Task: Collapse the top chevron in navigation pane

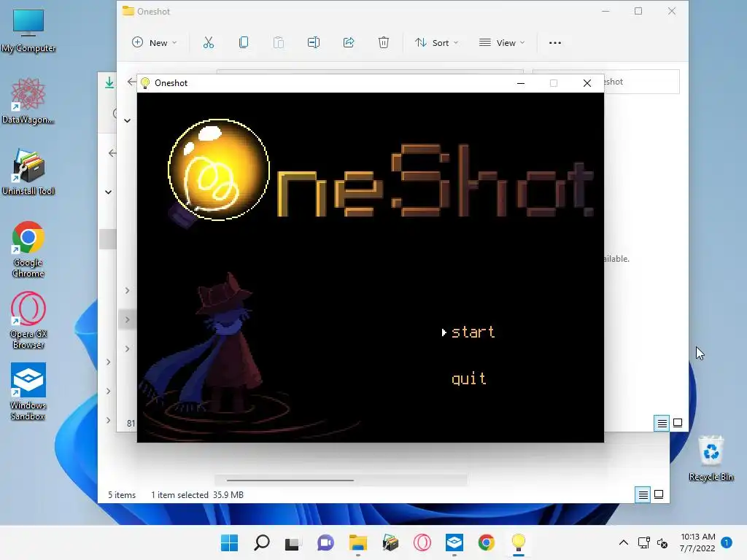Action: pyautogui.click(x=127, y=120)
